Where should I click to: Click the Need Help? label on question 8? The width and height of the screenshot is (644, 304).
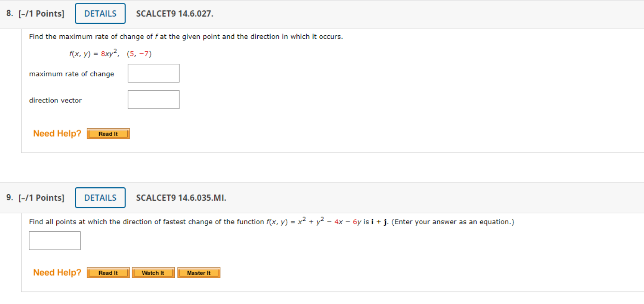(x=57, y=133)
